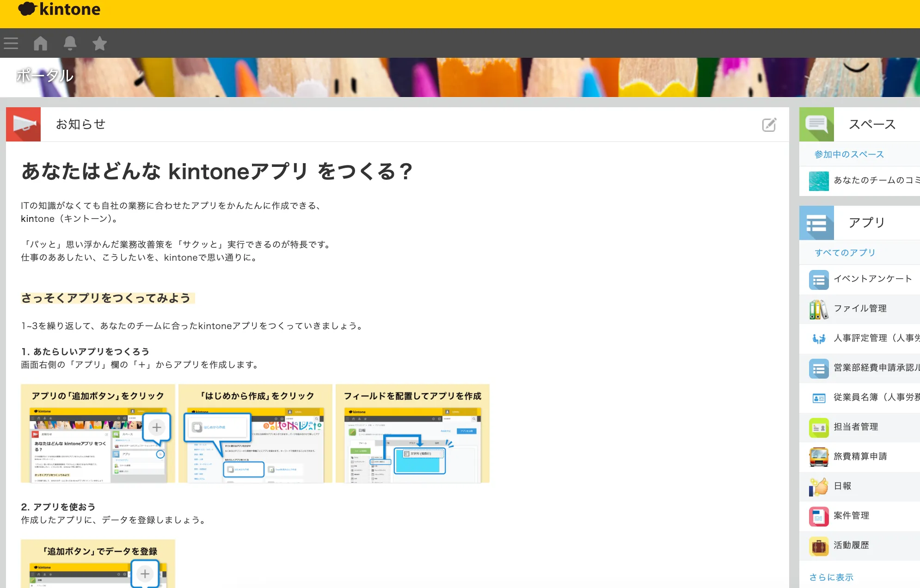Open the 旅費精算申請 app
Image resolution: width=920 pixels, height=588 pixels.
pyautogui.click(x=860, y=457)
